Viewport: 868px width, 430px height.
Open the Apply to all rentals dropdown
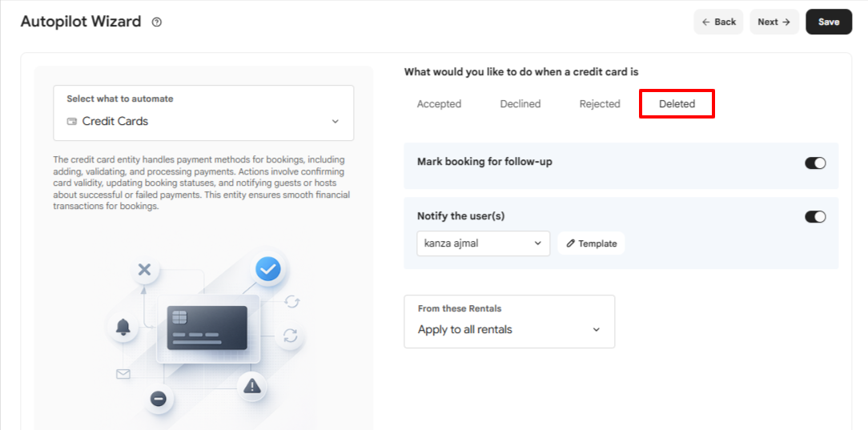click(509, 322)
